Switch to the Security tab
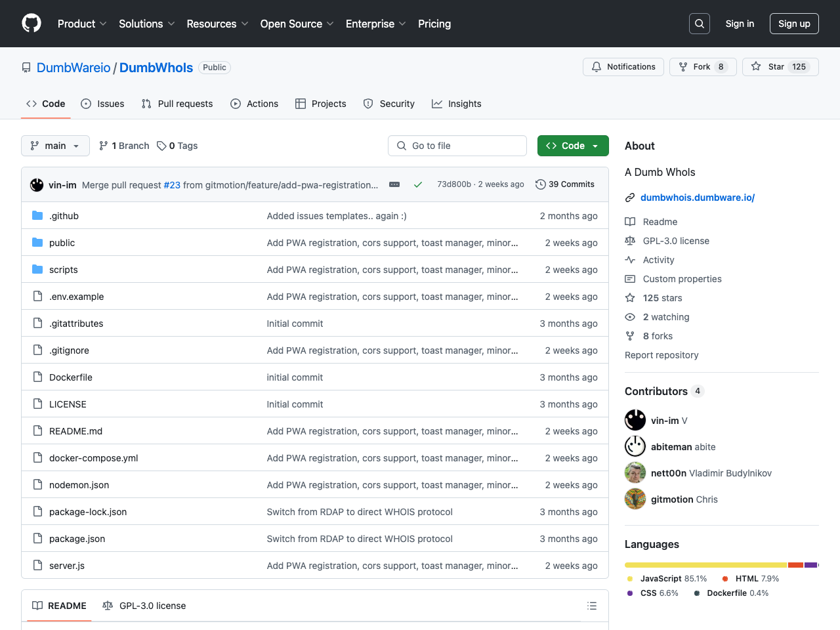 388,104
